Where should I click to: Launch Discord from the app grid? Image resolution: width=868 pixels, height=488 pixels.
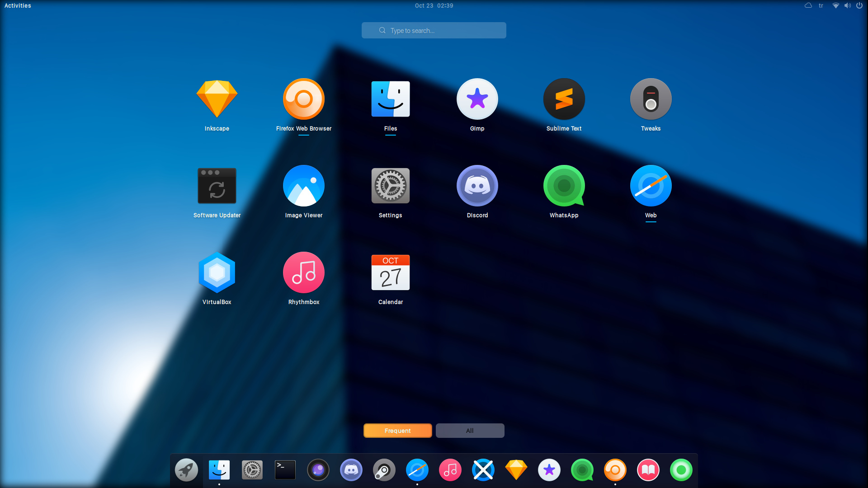pyautogui.click(x=477, y=186)
